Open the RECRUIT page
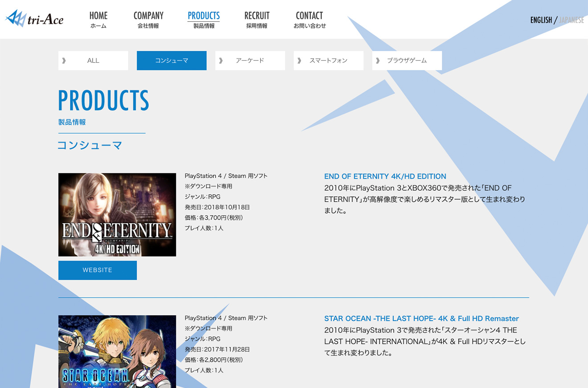Screen dimensions: 588x388 point(257,20)
